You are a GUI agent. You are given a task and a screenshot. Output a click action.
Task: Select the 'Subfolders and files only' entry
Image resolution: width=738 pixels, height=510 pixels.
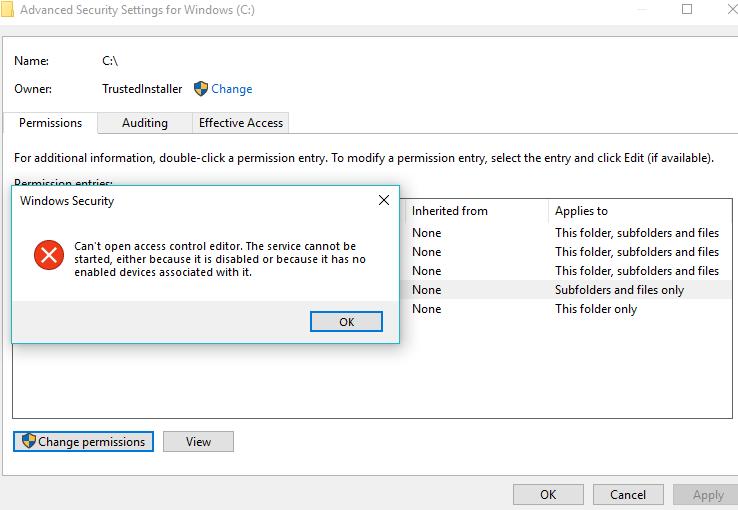pyautogui.click(x=566, y=290)
